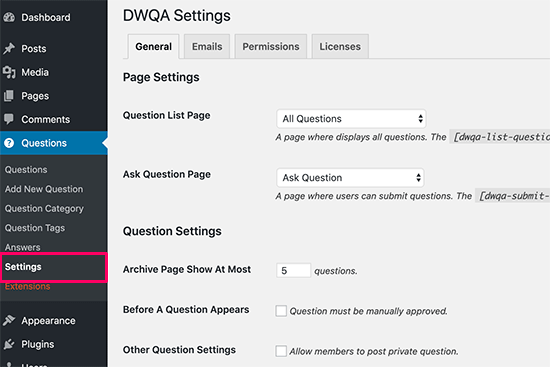Viewport: 550px width, 367px height.
Task: Click the Appearance paintbrush icon
Action: (9, 320)
